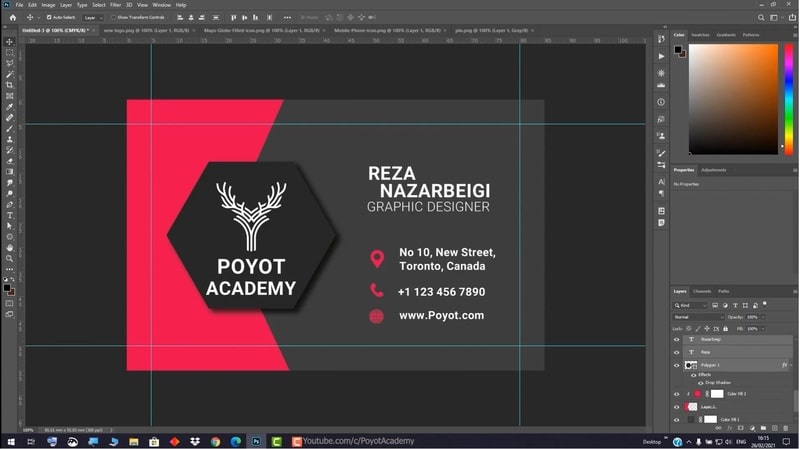Filter layers by type layers icon
This screenshot has height=449, width=800.
click(x=735, y=305)
